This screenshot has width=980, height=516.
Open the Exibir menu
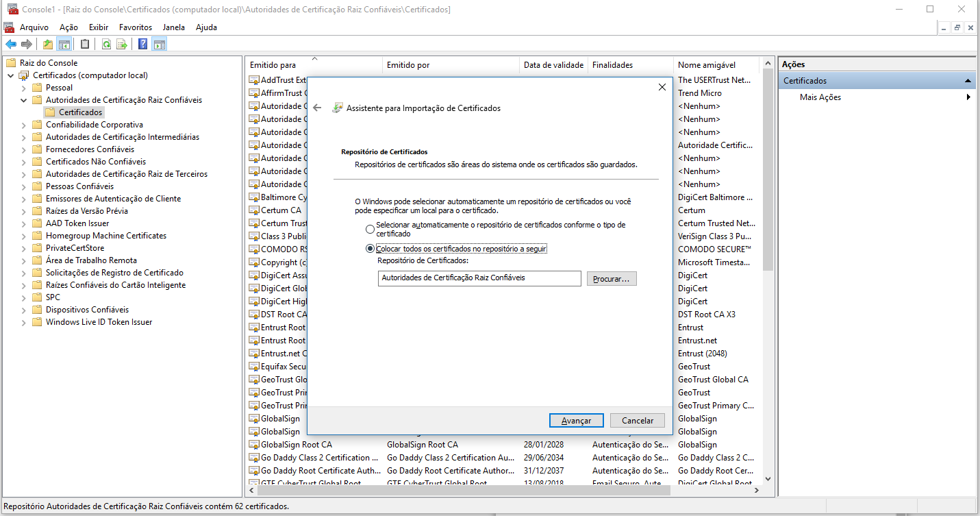(x=99, y=27)
